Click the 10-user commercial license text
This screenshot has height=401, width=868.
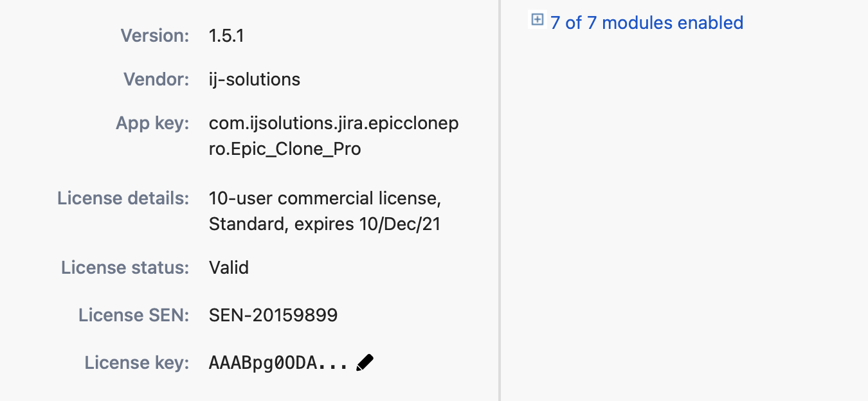click(325, 198)
